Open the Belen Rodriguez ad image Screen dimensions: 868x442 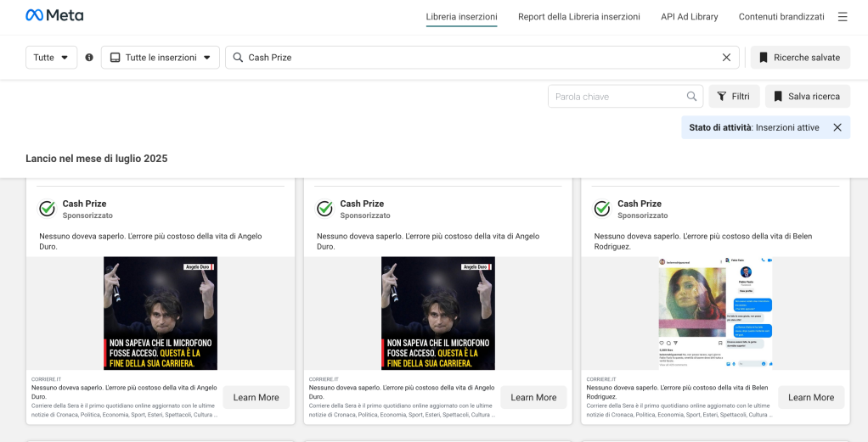715,313
